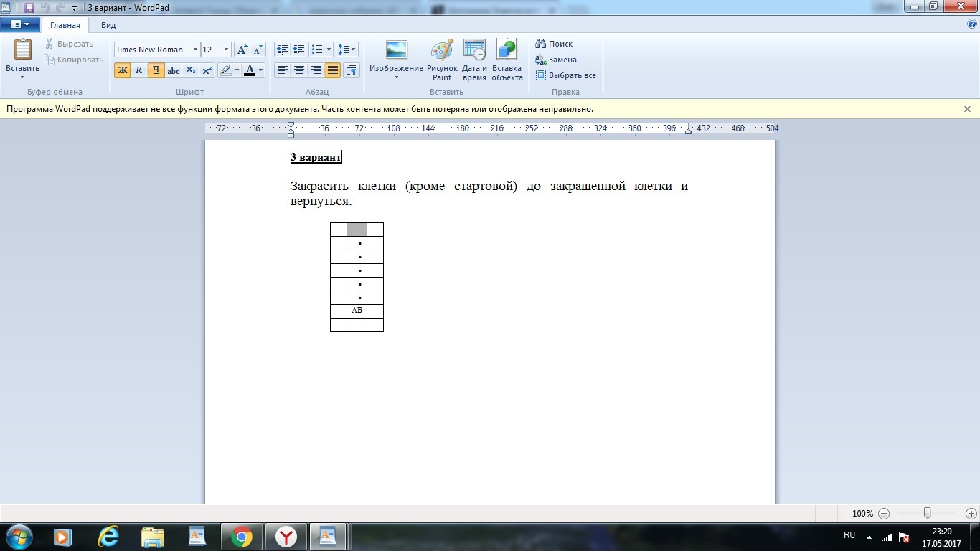Insert date and time (Дата и время)

pyautogui.click(x=474, y=60)
